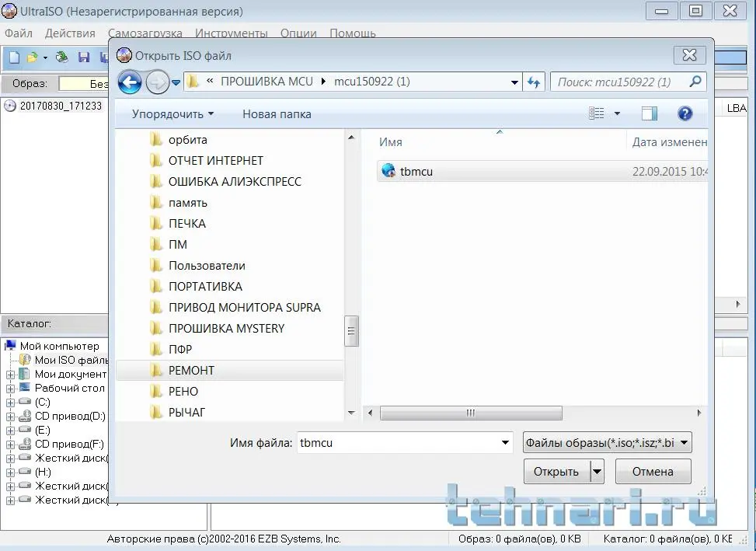
Task: Expand the Рабочий стол tree node
Action: point(10,388)
